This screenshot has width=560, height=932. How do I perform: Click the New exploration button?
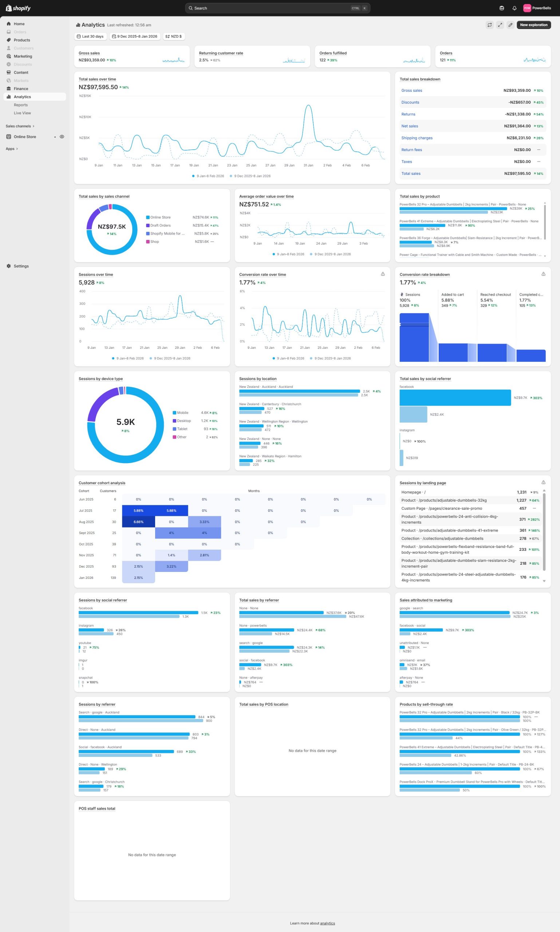(x=533, y=25)
